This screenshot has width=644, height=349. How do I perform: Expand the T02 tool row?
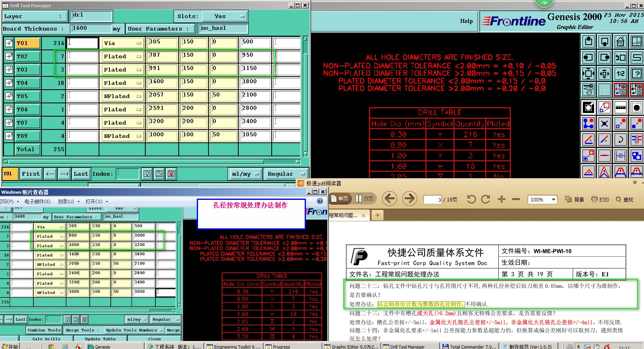coord(9,56)
